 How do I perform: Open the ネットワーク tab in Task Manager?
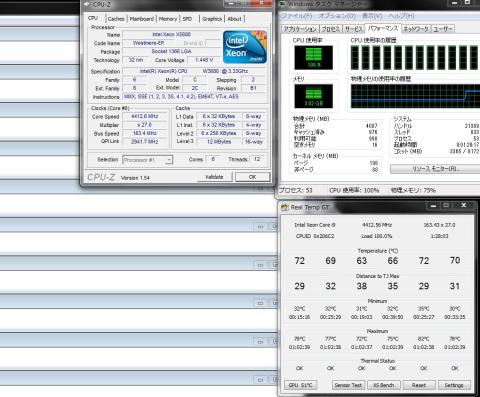pyautogui.click(x=416, y=29)
